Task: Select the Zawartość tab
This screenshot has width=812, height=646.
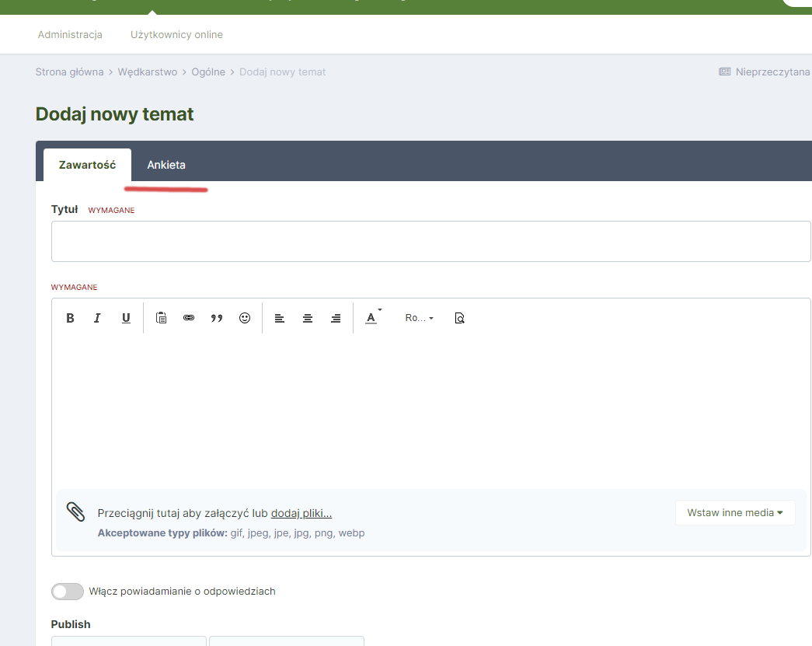Action: (x=88, y=165)
